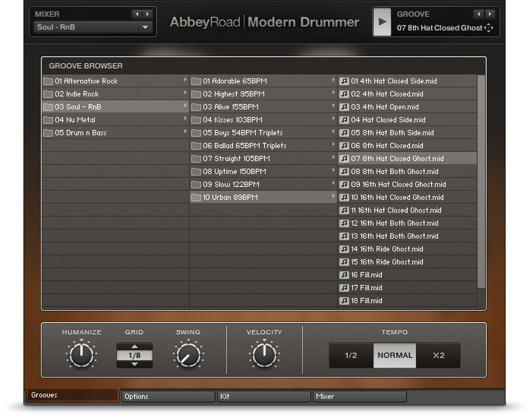Set tempo to X2 double-time
The height and width of the screenshot is (420, 530).
(438, 355)
